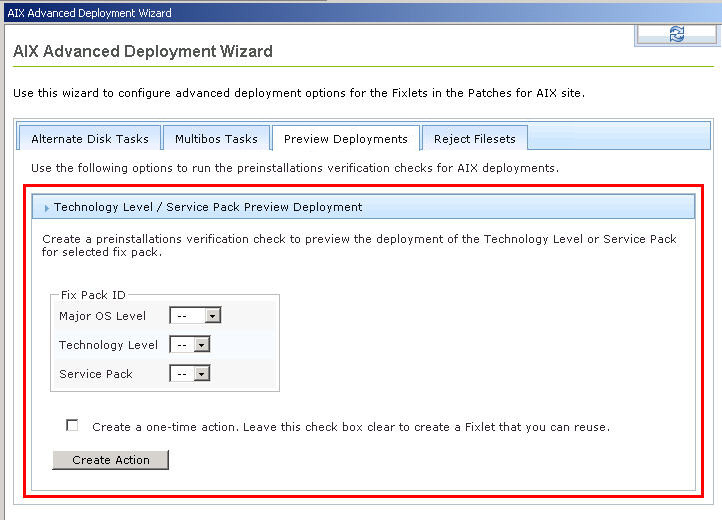Click the 'Create a preinstallations verification check' paragraph
The height and width of the screenshot is (520, 722).
pyautogui.click(x=359, y=245)
